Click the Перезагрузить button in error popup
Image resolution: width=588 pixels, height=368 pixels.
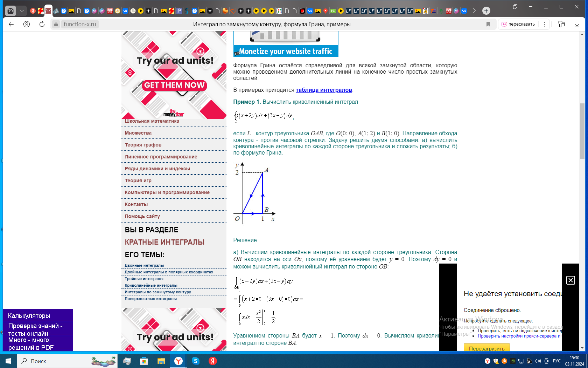[486, 348]
